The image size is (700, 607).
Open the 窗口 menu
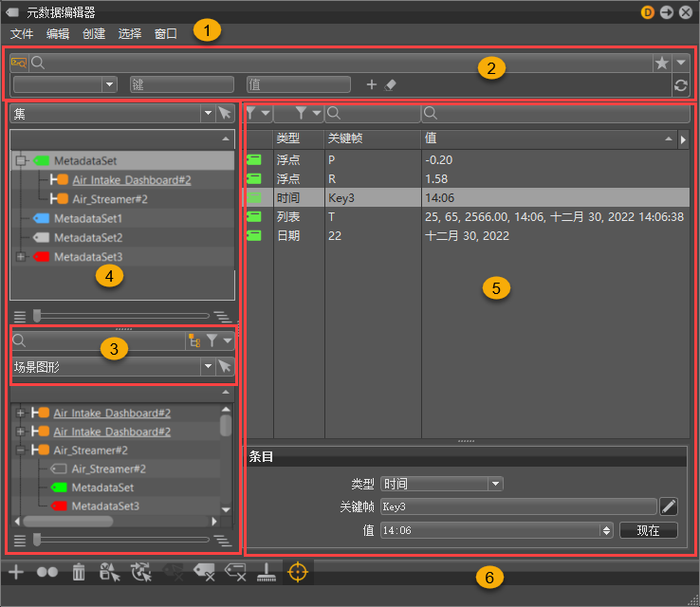coord(166,33)
